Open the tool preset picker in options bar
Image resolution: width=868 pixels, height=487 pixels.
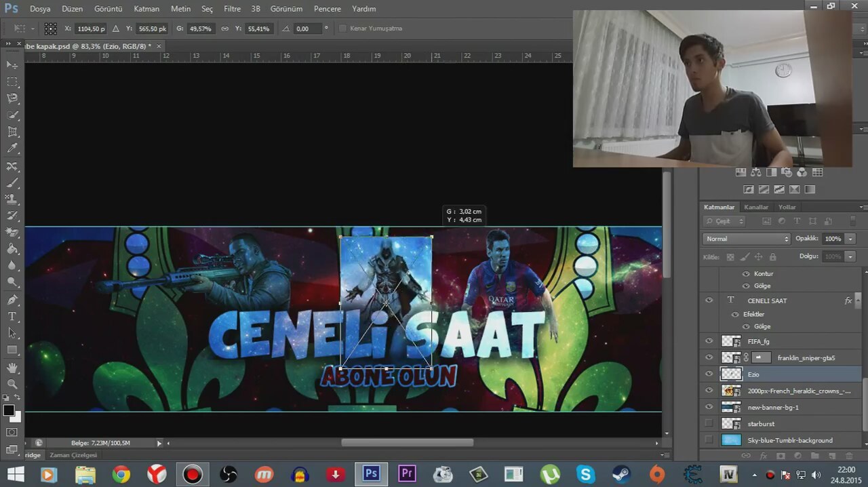(x=24, y=28)
